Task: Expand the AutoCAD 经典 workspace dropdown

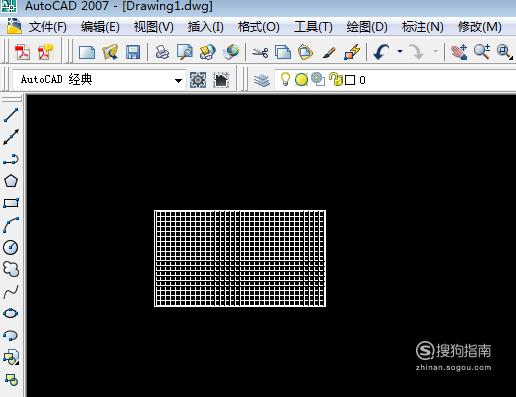Action: tap(178, 80)
